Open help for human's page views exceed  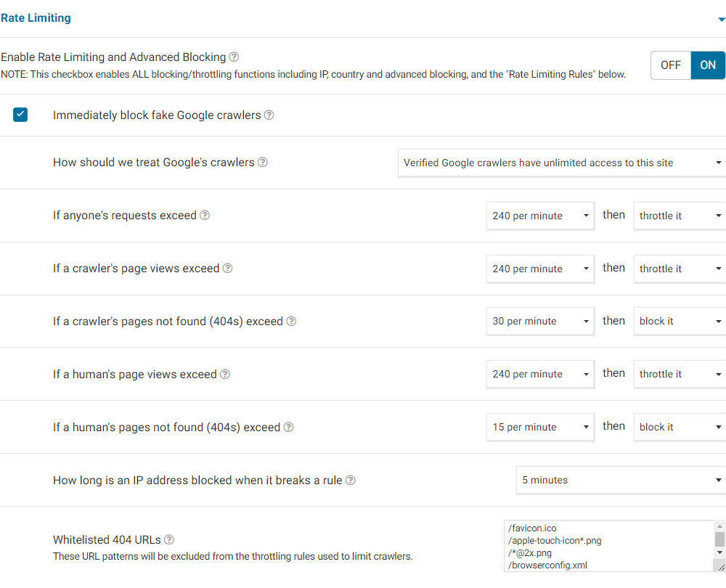(225, 374)
